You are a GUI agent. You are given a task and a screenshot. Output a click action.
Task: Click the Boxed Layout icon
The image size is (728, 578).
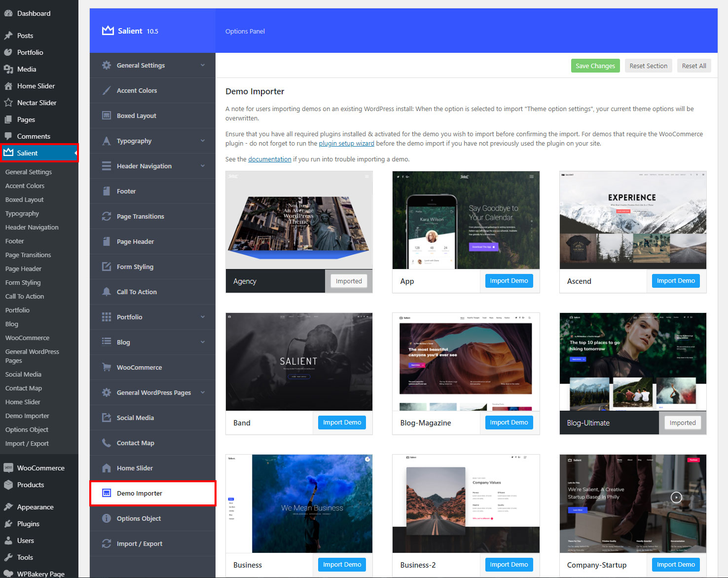(x=107, y=116)
